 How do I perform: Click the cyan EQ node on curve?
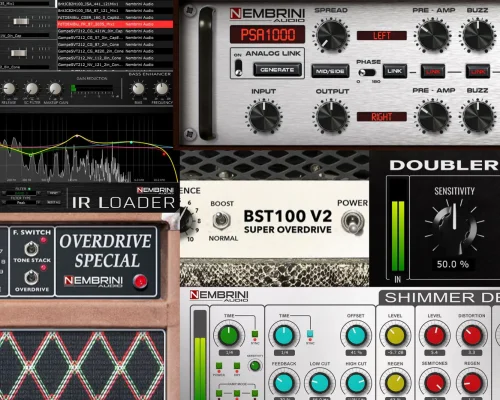(132, 142)
